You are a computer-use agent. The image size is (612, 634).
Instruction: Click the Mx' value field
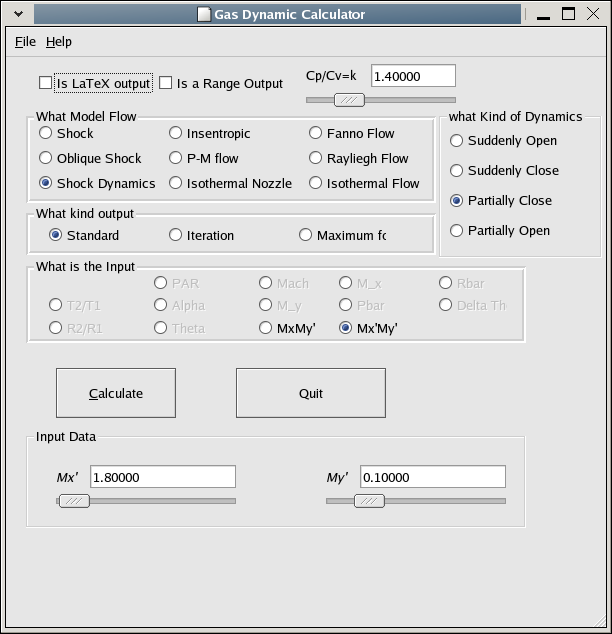(x=163, y=477)
